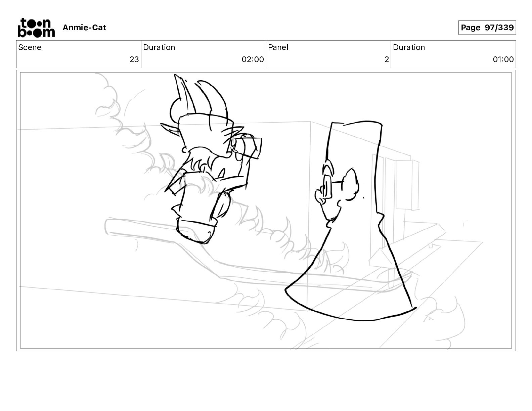
Task: Click the Page 97/339 indicator
Action: pos(487,28)
